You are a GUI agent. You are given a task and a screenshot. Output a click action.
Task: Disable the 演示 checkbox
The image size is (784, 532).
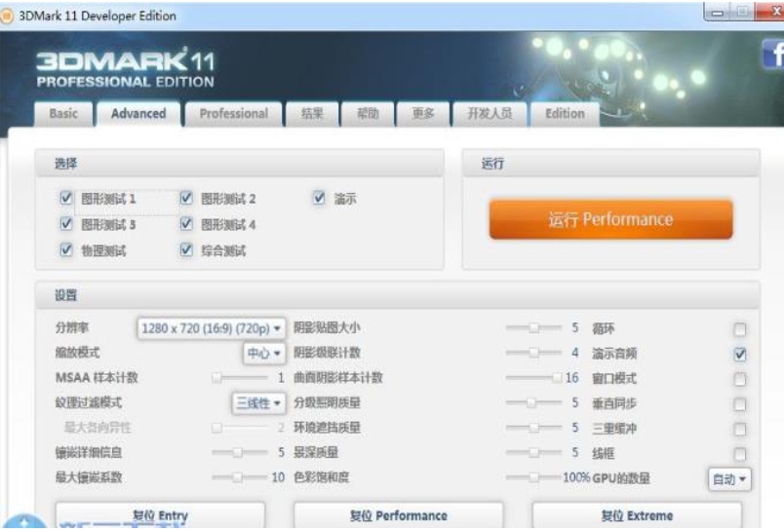(319, 198)
